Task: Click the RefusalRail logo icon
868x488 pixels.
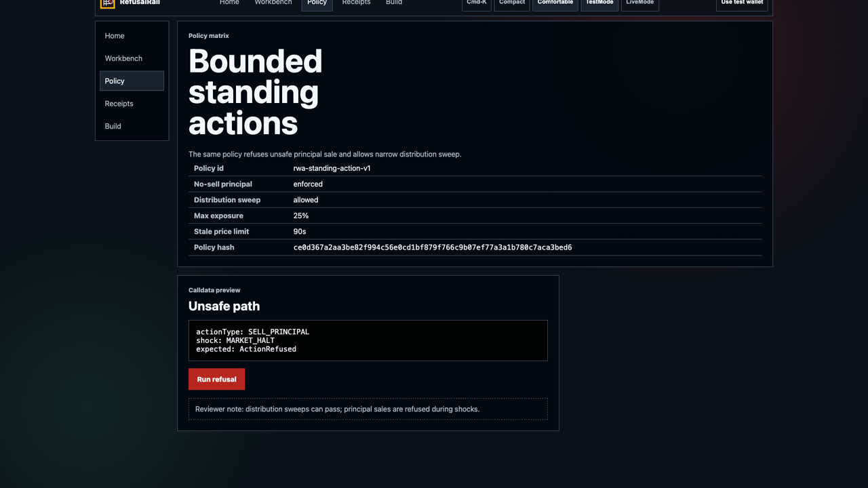Action: point(107,3)
